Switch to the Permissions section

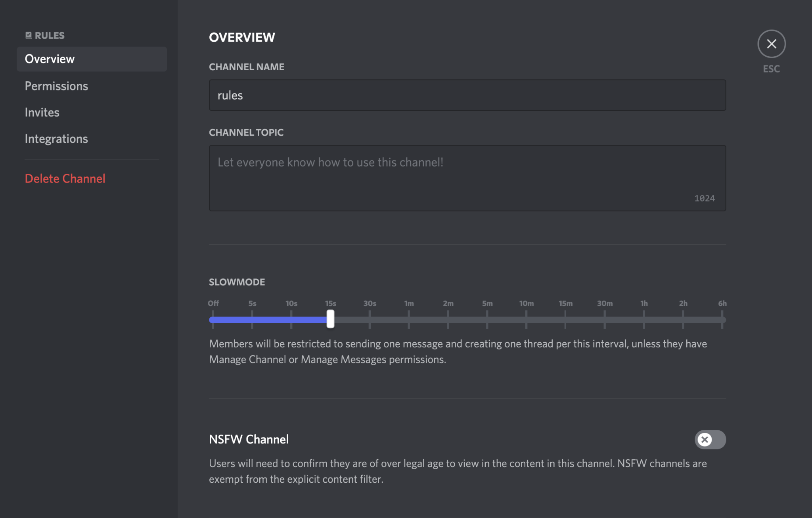point(56,86)
